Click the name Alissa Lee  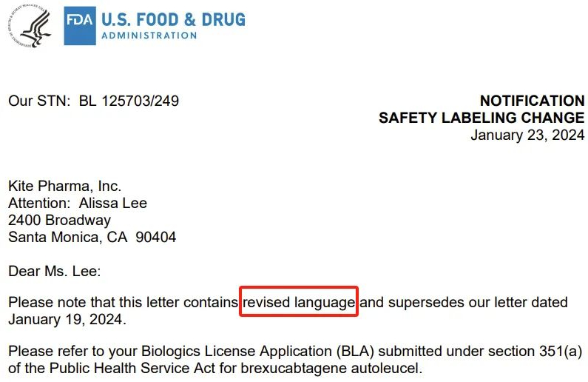pyautogui.click(x=113, y=203)
